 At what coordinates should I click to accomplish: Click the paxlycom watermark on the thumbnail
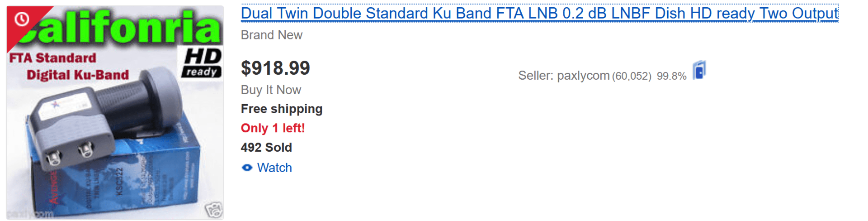point(30,214)
